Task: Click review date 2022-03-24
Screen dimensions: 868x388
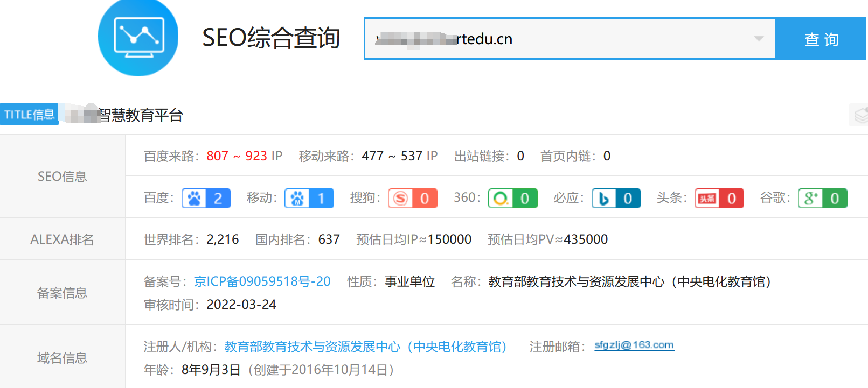Action: (x=241, y=305)
